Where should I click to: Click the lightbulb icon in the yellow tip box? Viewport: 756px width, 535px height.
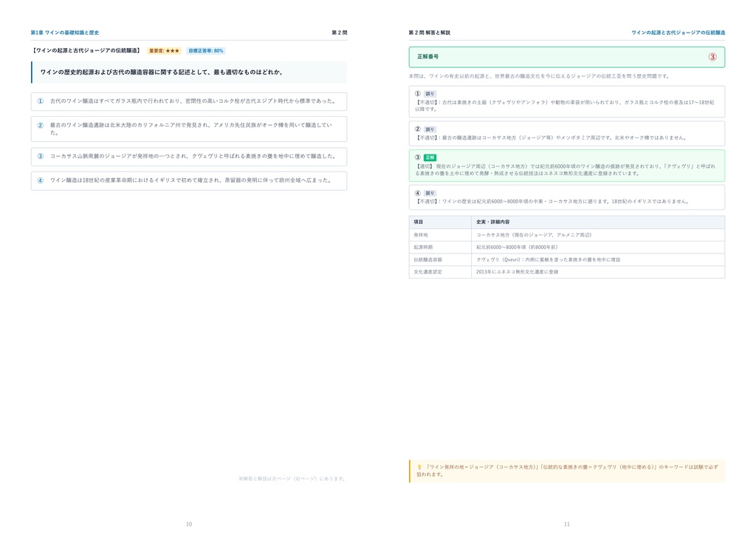(x=419, y=467)
